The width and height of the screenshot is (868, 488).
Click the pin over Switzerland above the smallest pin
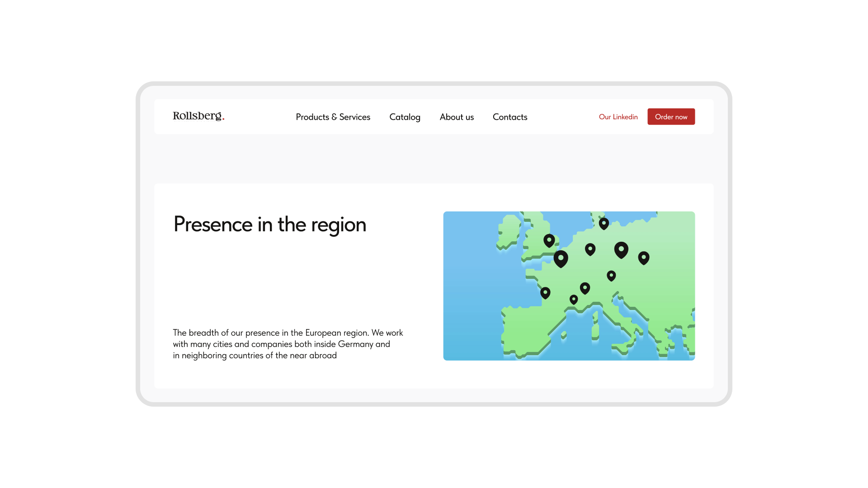(x=585, y=288)
